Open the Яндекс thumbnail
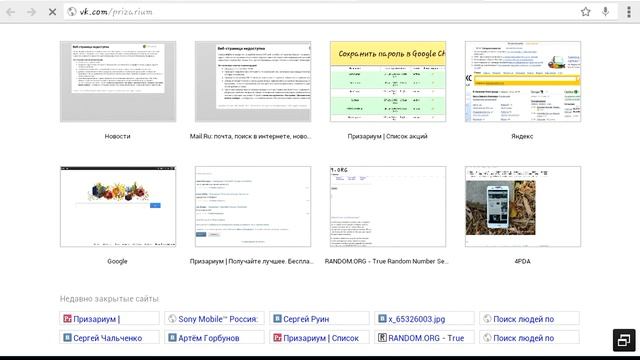Viewport: 640px width, 360px height. point(523,81)
